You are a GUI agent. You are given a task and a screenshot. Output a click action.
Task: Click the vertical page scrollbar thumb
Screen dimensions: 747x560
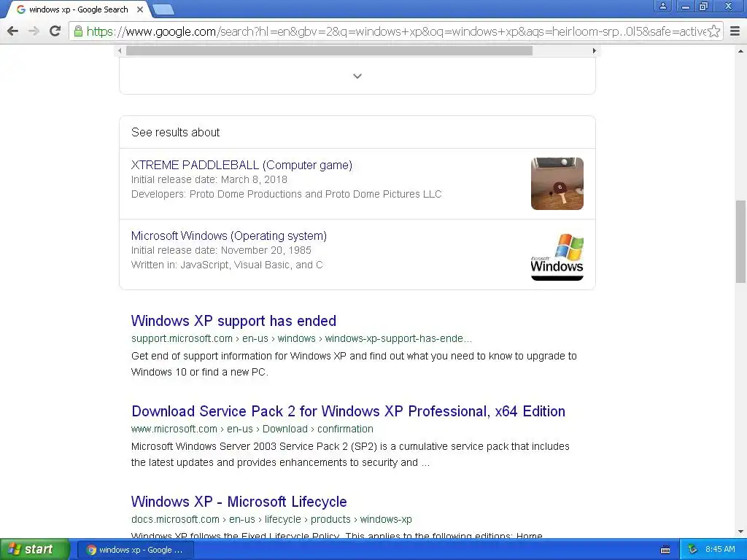(740, 241)
